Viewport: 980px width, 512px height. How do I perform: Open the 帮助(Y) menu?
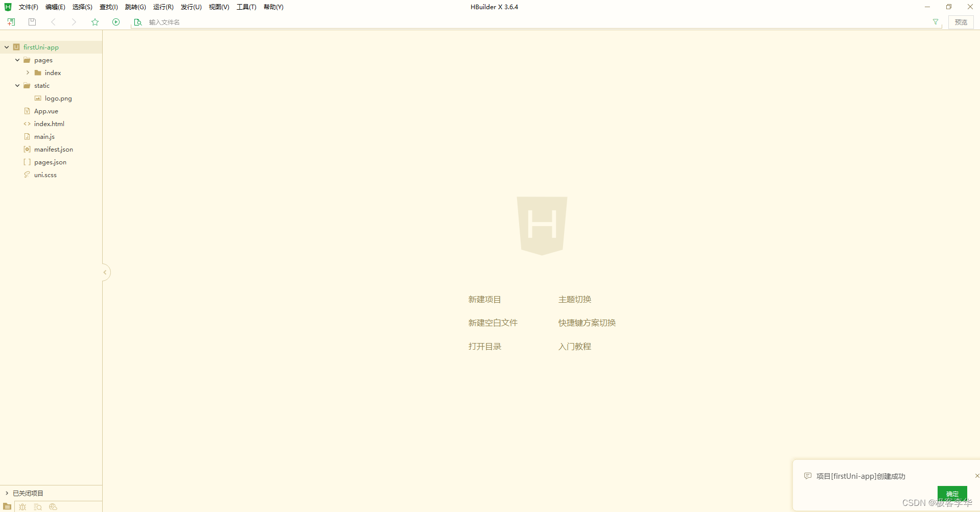coord(273,7)
